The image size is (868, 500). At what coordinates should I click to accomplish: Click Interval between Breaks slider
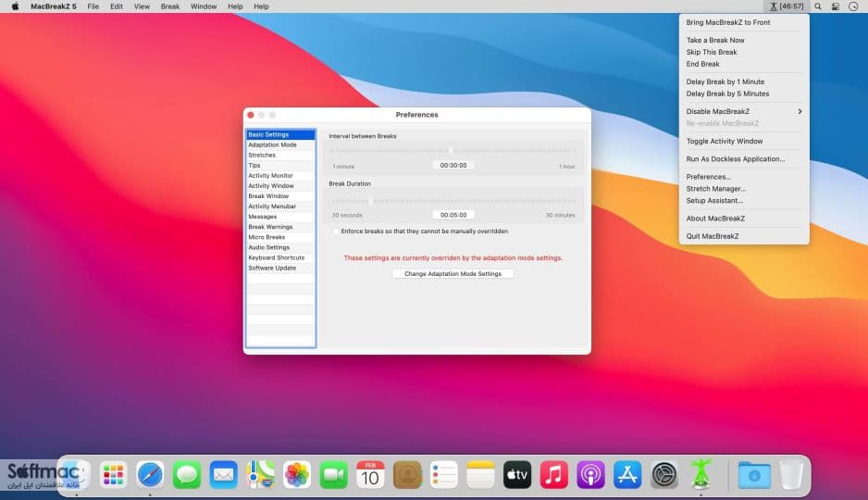pos(453,151)
